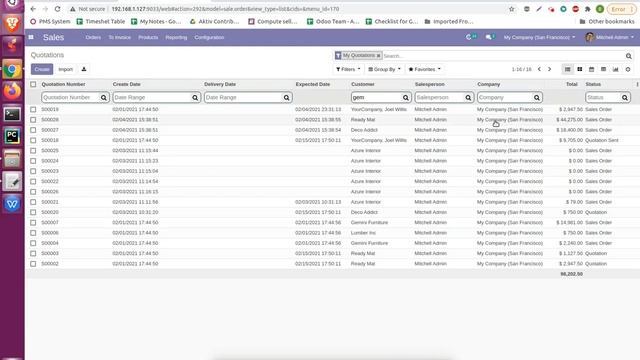Go to previous page of records
This screenshot has width=640, height=360.
pyautogui.click(x=539, y=69)
